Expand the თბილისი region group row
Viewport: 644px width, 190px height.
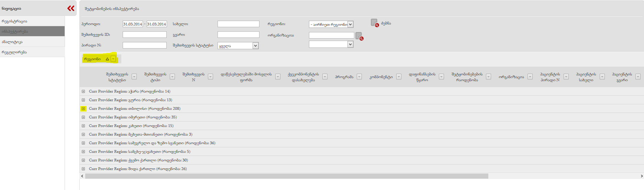pyautogui.click(x=83, y=109)
